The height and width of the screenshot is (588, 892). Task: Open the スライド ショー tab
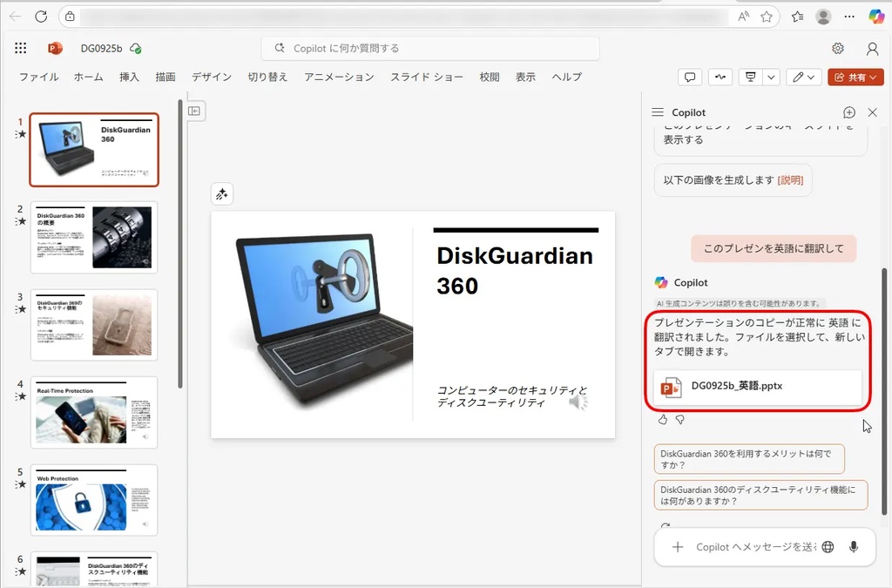pos(427,77)
